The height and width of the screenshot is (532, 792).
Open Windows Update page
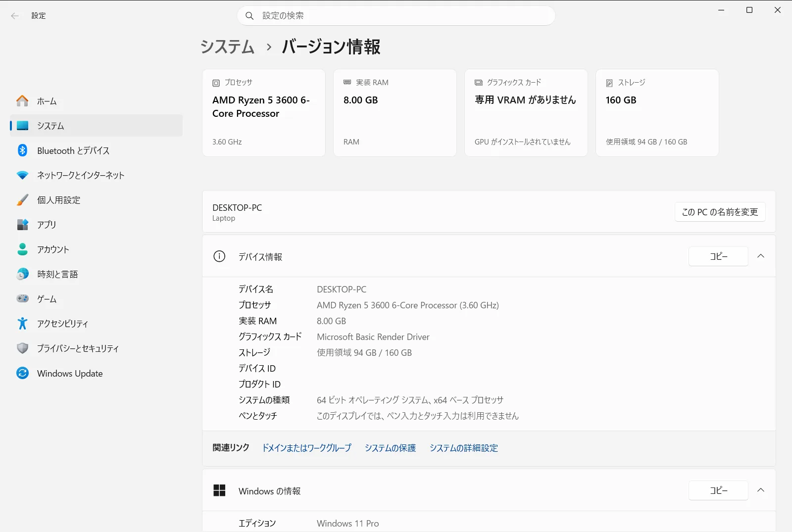[x=96, y=373]
